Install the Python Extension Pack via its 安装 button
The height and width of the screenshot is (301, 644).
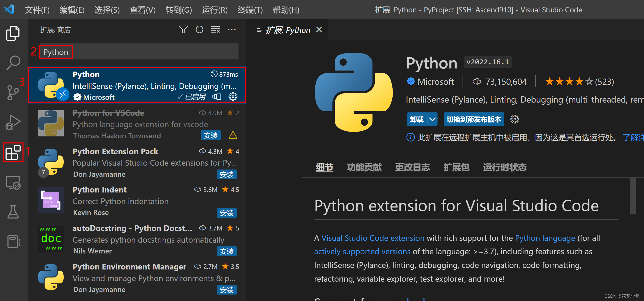click(x=227, y=174)
